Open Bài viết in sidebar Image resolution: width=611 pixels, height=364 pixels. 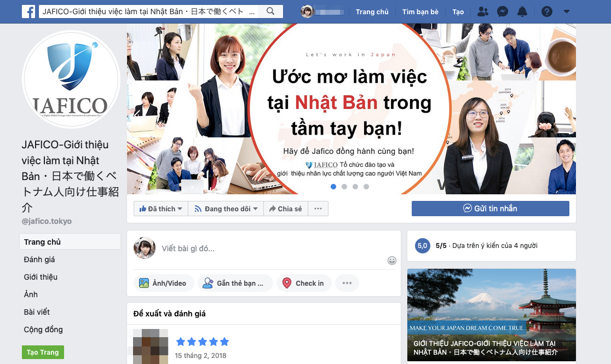[x=37, y=312]
